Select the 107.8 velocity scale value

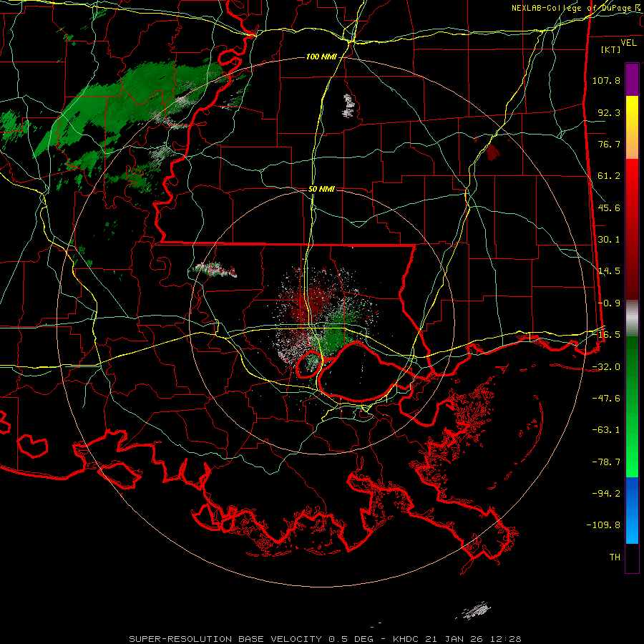(x=606, y=80)
